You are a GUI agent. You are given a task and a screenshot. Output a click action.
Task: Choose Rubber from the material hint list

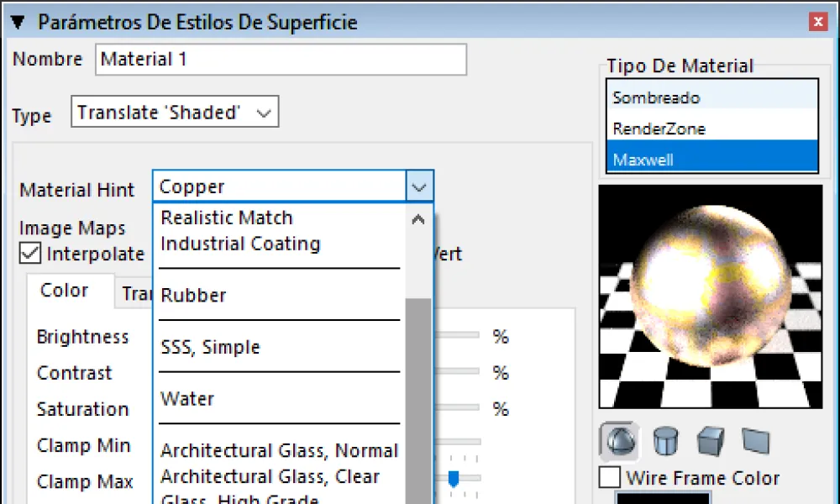(x=193, y=296)
